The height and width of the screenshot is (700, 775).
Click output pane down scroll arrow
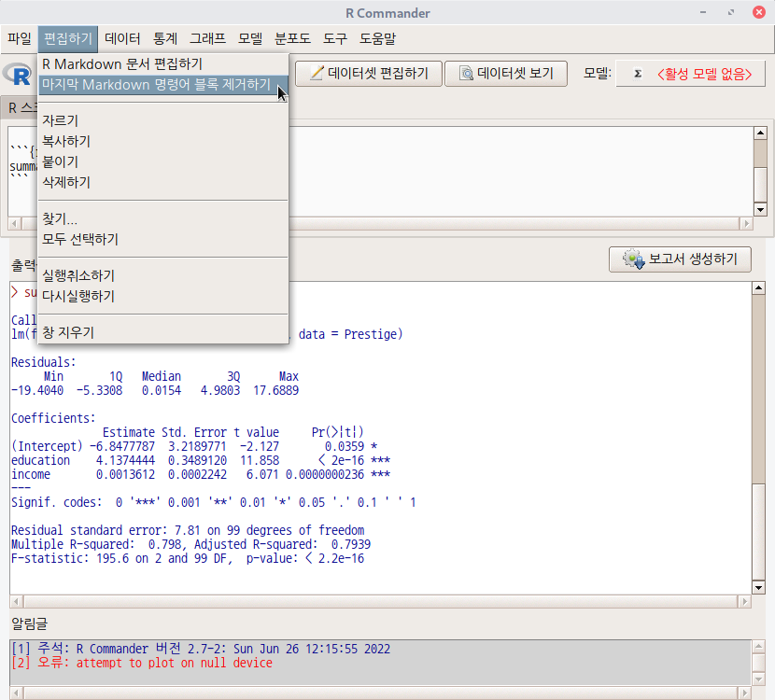point(758,587)
